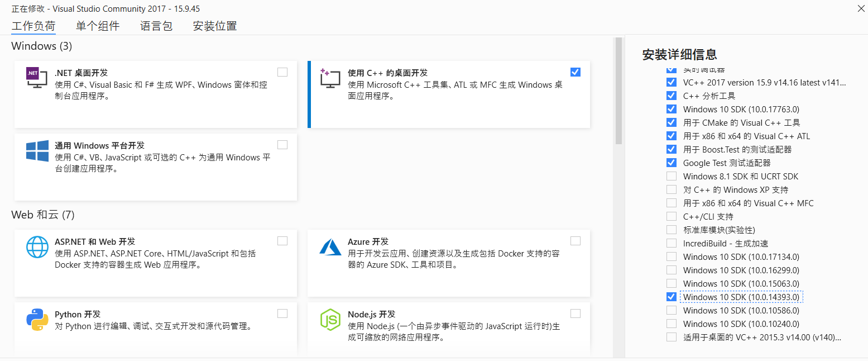
Task: Uncheck 使用 C++ 的桌面开发 workload
Action: [x=576, y=72]
